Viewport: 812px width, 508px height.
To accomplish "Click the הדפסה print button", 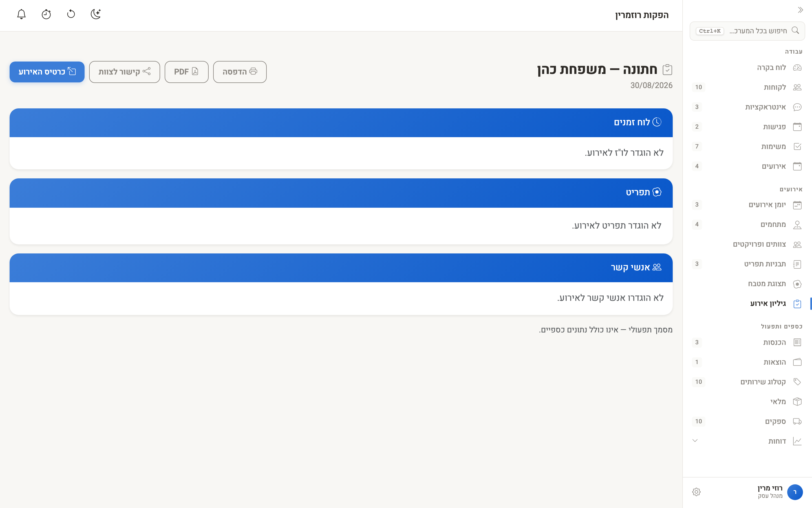I will [240, 72].
